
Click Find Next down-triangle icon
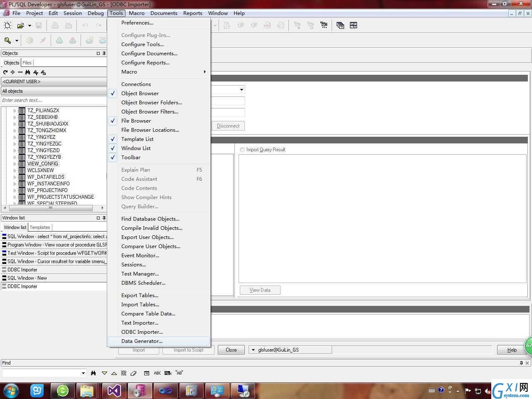104,373
